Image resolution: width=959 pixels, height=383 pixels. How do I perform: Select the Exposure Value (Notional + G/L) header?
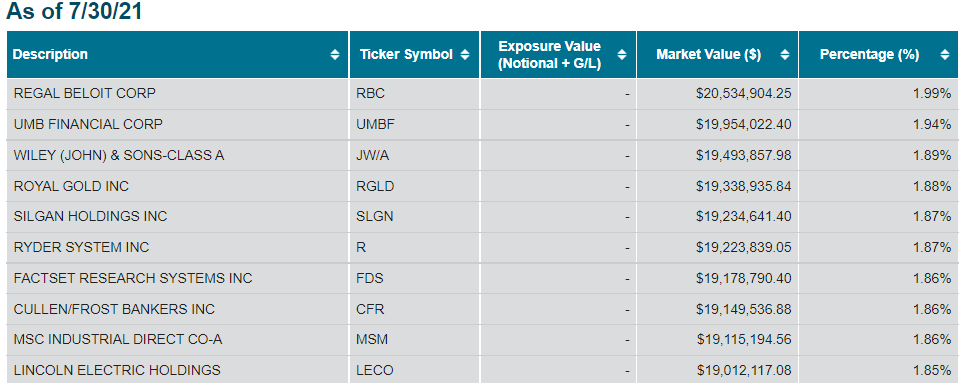(x=558, y=54)
